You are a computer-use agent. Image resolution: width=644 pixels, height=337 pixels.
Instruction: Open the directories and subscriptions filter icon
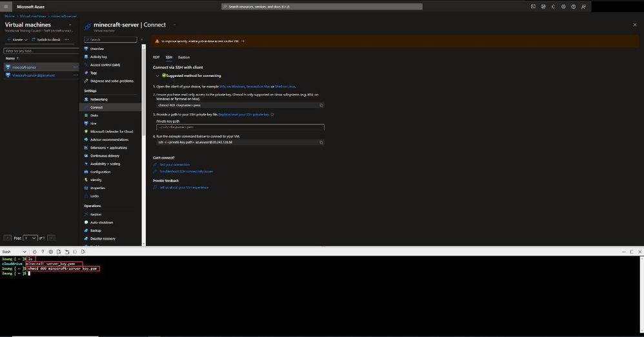(x=543, y=6)
